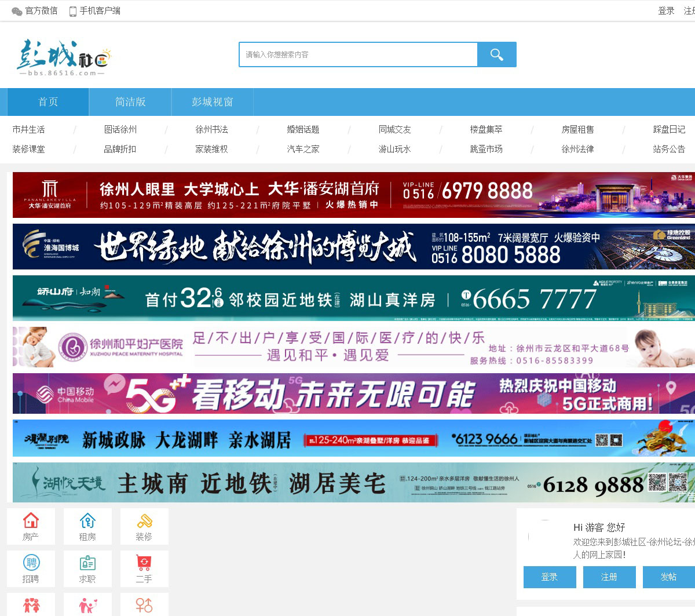Click the blue 注册 register button
The height and width of the screenshot is (616, 695).
[x=609, y=577]
